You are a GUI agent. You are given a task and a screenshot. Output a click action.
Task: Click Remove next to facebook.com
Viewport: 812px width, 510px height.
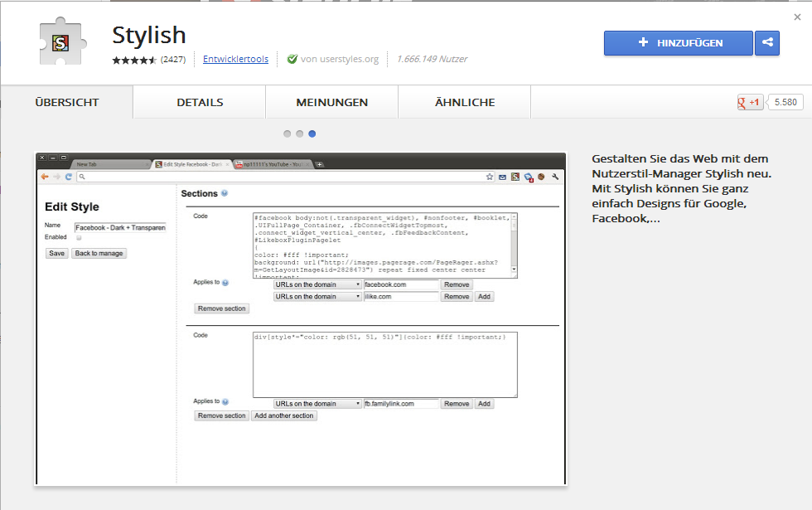pos(457,284)
